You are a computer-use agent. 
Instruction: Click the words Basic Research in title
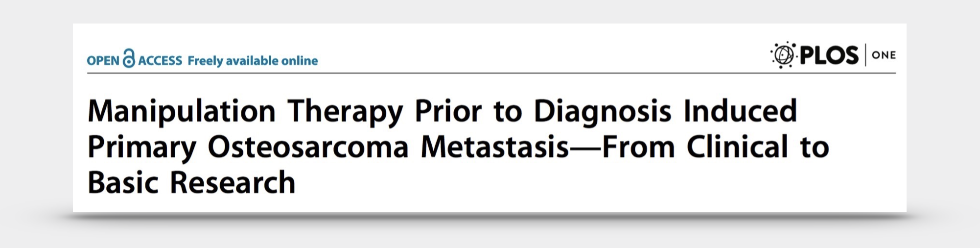coord(192,182)
